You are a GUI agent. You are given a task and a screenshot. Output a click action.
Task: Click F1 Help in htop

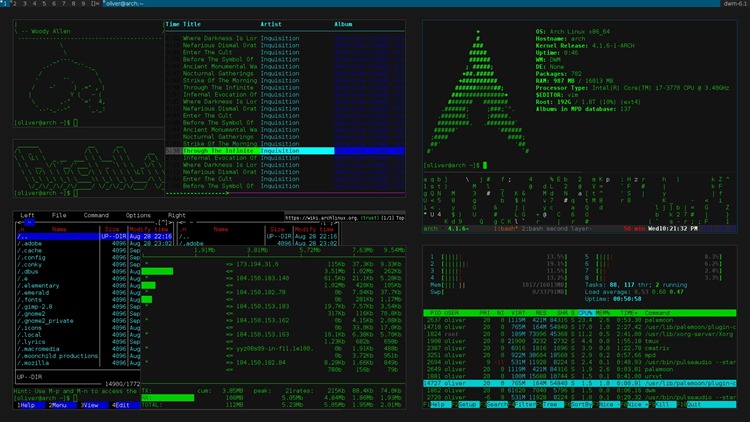click(x=436, y=404)
